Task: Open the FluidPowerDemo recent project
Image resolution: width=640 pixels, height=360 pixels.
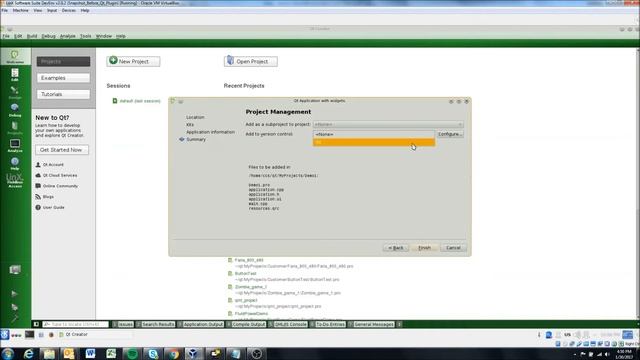Action: (251, 313)
